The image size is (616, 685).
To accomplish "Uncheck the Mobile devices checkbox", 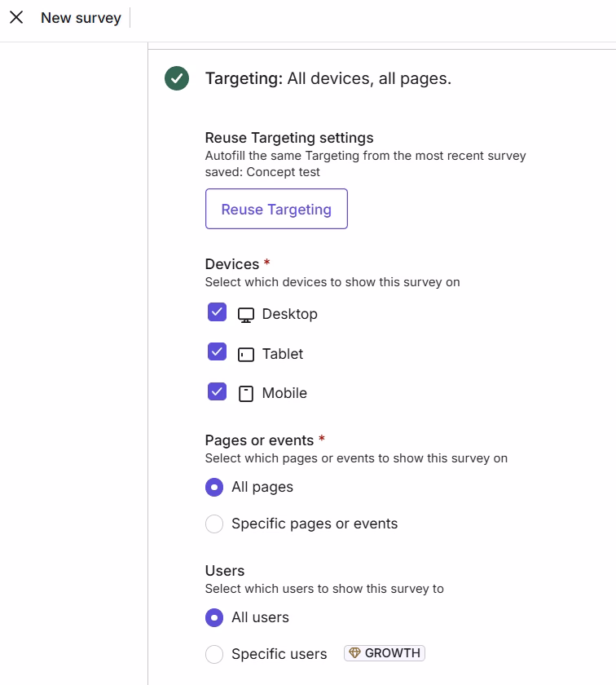I will (216, 391).
